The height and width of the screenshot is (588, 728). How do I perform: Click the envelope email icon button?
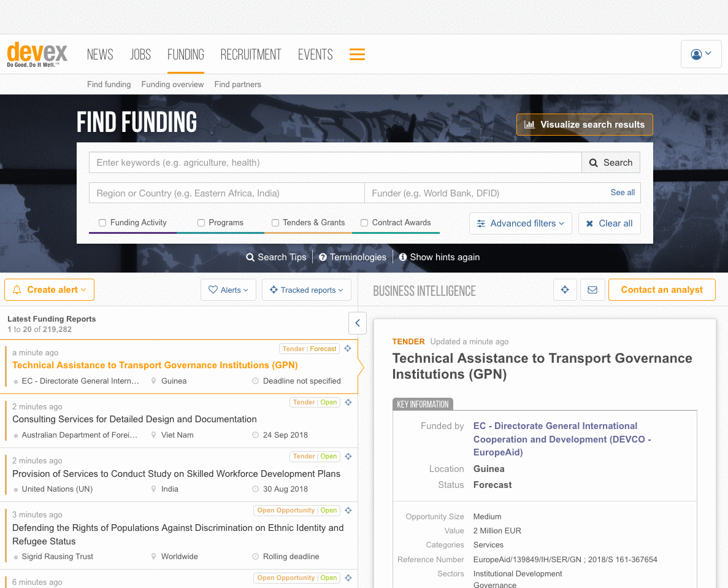pos(592,290)
